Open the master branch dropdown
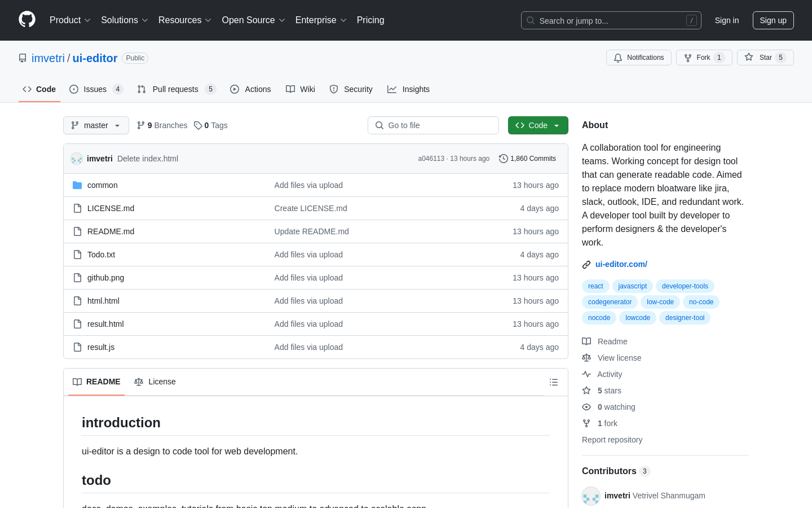This screenshot has height=508, width=812. 96,125
